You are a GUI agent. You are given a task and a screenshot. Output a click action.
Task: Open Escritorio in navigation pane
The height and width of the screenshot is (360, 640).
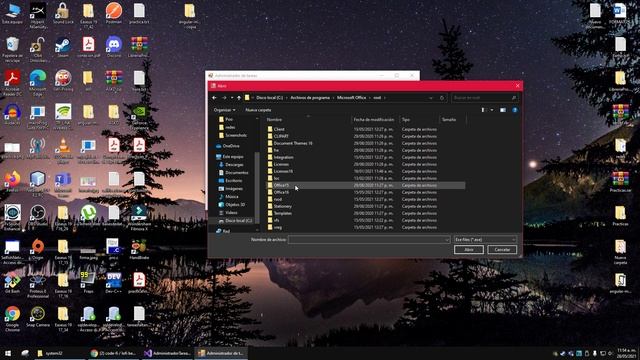(x=233, y=181)
